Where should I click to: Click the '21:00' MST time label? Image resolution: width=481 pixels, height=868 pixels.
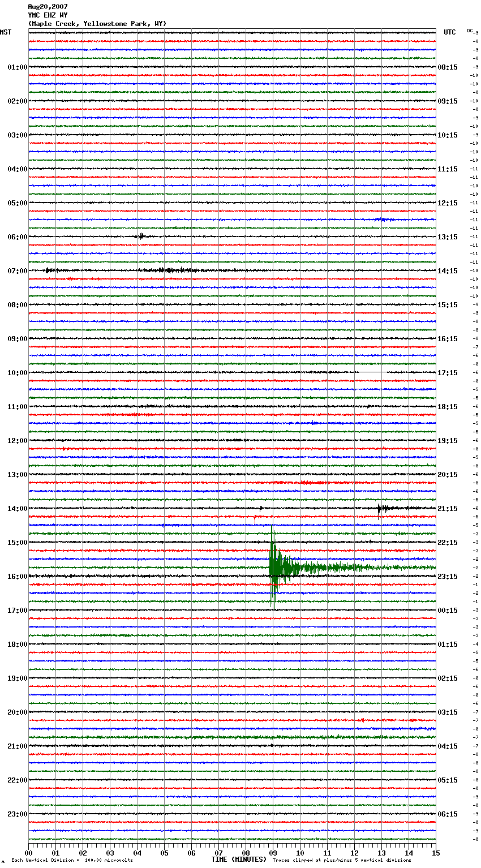[18, 746]
